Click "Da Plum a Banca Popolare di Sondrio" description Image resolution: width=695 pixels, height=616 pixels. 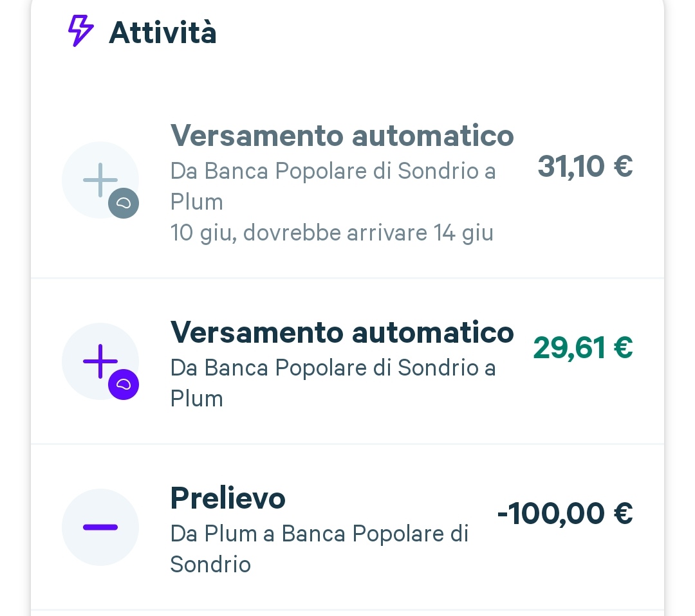(x=319, y=549)
